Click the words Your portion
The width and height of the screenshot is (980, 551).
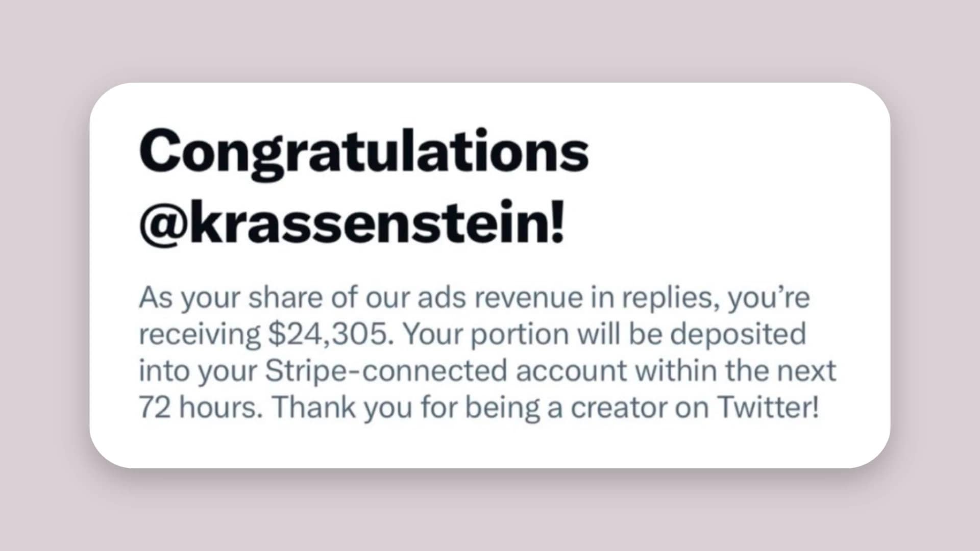click(x=485, y=334)
